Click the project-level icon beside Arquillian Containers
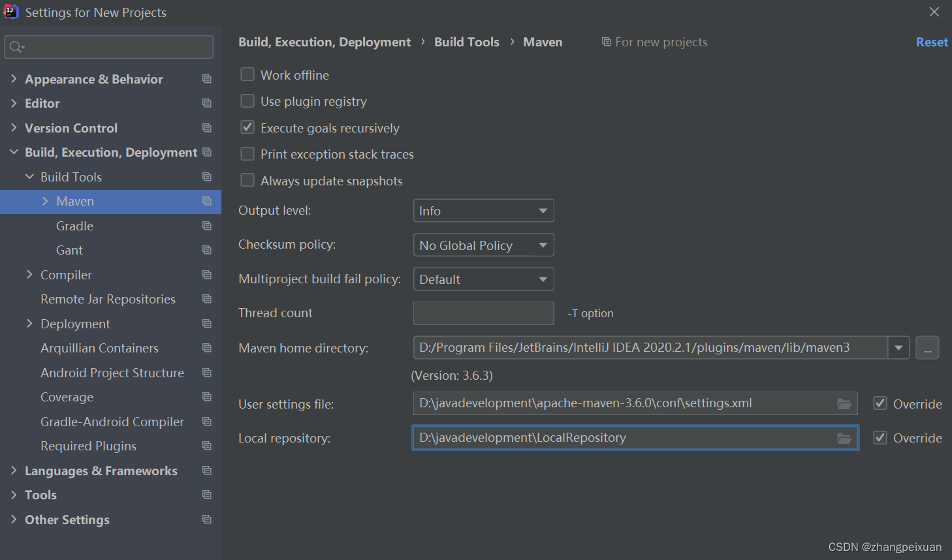952x560 pixels. click(207, 348)
